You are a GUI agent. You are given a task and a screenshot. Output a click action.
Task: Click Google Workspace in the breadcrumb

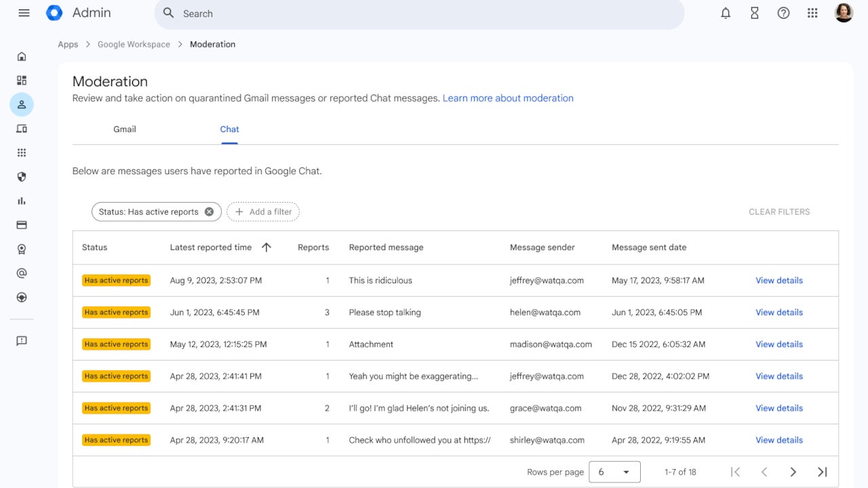(x=134, y=44)
